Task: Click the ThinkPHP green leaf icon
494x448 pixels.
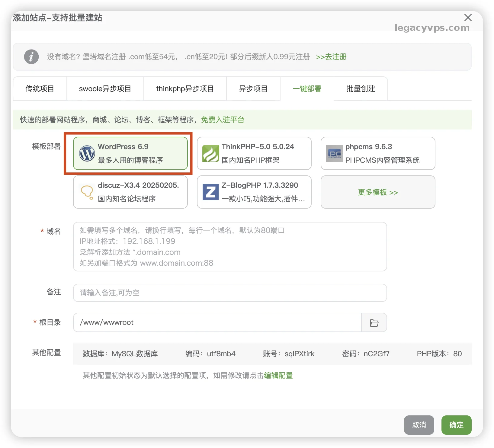Action: (210, 153)
